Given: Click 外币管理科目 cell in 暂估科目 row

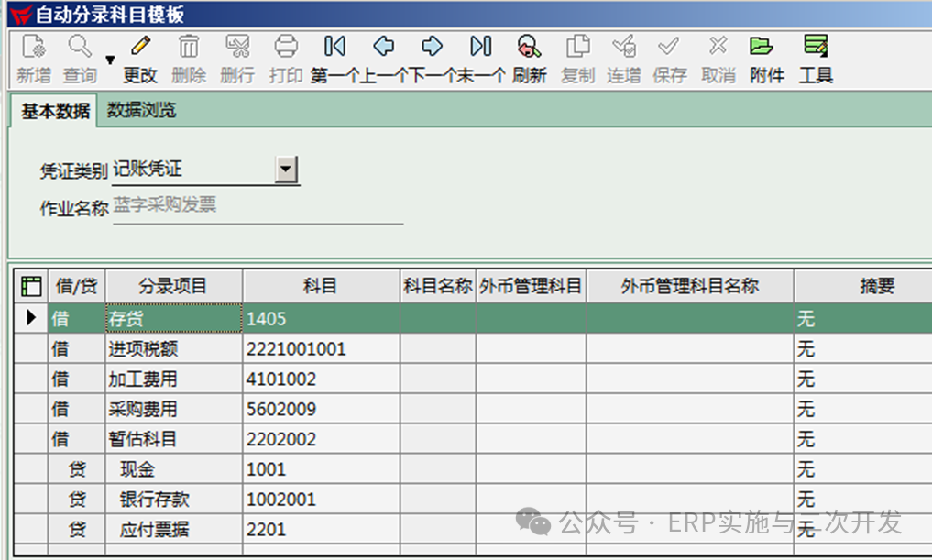Looking at the screenshot, I should [531, 439].
